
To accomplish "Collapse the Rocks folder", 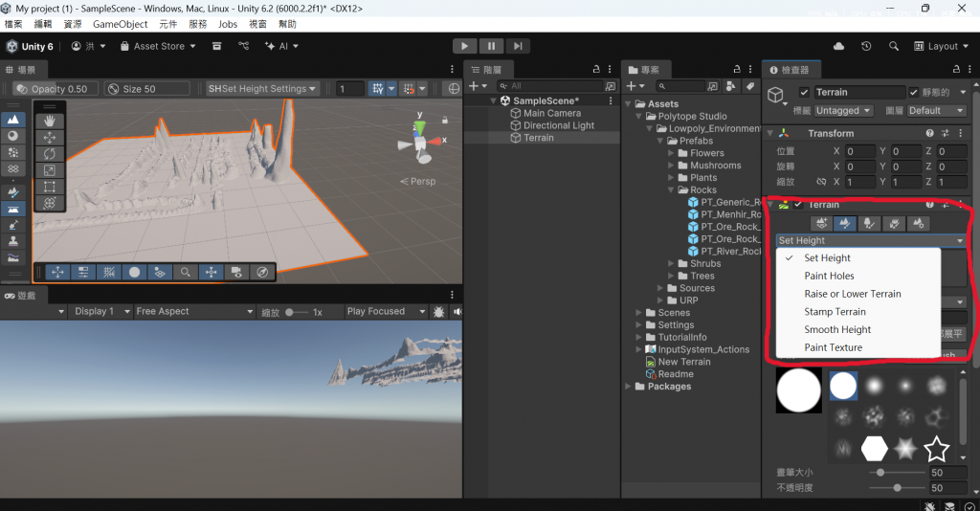I will (x=671, y=189).
